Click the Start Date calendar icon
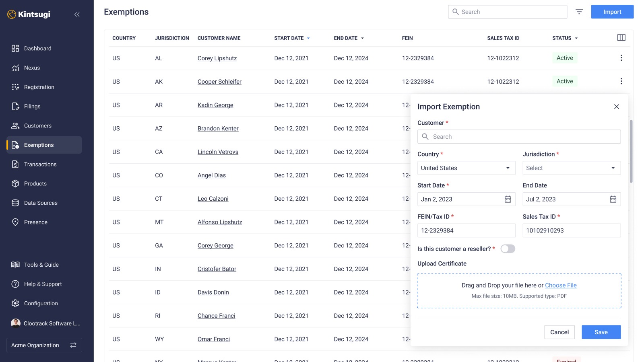Screen dimensions: 644x362 point(508,200)
